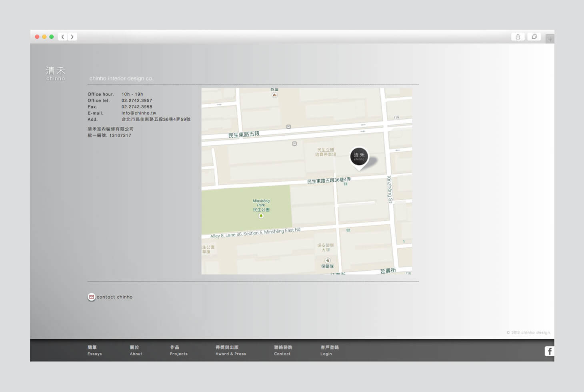The width and height of the screenshot is (584, 392).
Task: Click the info@chinho.tw email address
Action: (139, 113)
